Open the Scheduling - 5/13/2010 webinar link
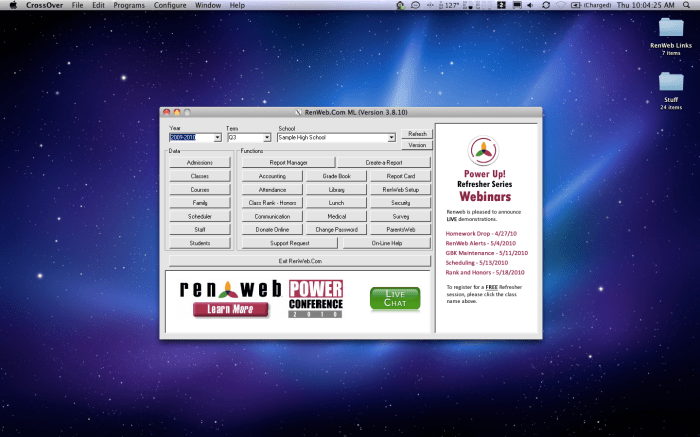This screenshot has height=437, width=700. tap(476, 262)
